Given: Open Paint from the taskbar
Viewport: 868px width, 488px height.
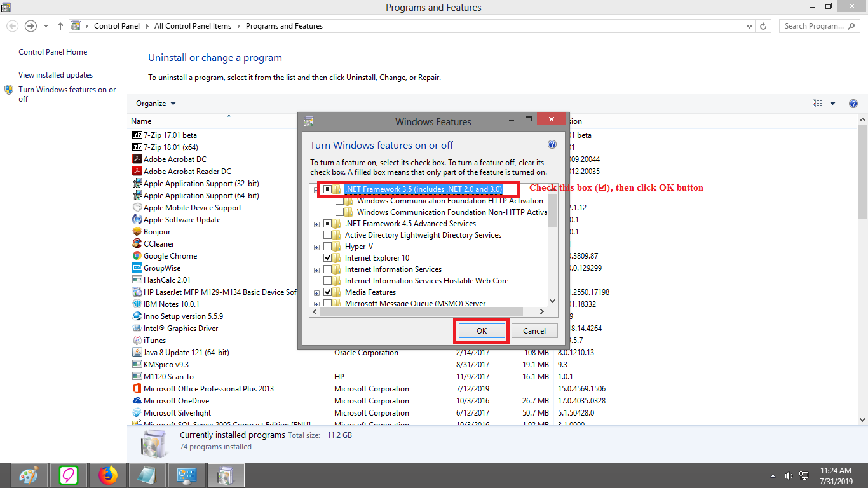Looking at the screenshot, I should click(x=29, y=475).
